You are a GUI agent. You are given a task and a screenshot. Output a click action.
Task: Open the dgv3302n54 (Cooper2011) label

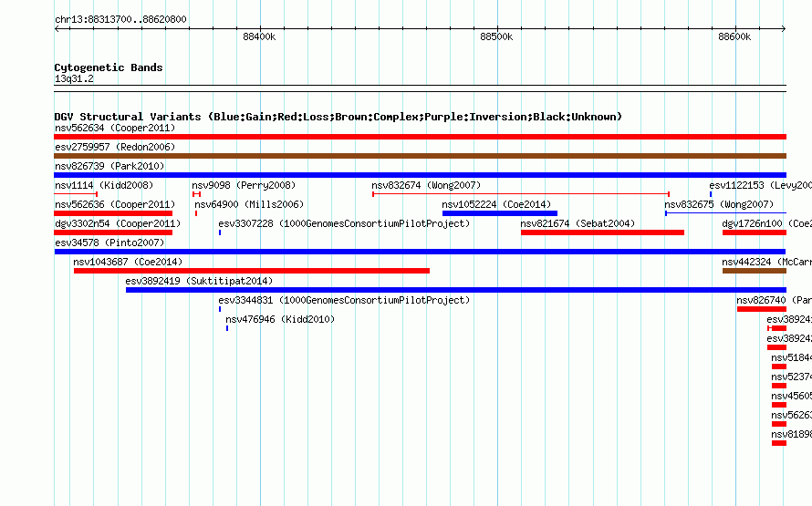[118, 223]
